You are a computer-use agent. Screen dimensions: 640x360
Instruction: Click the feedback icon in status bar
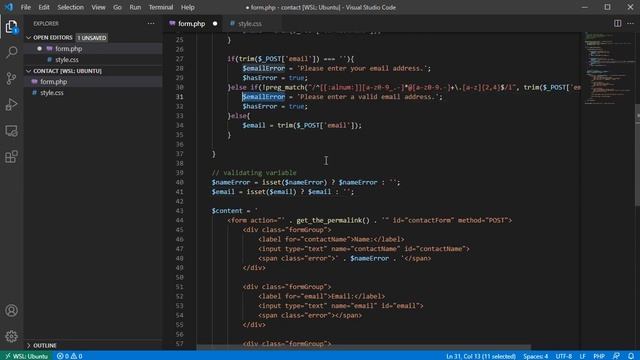(616, 356)
